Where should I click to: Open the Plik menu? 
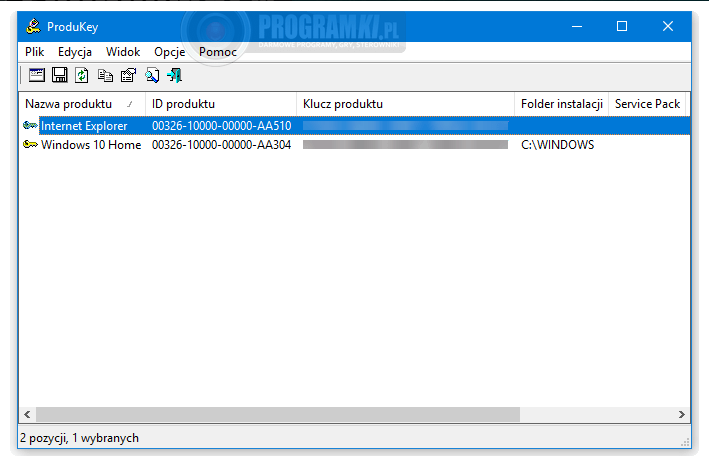click(x=34, y=52)
